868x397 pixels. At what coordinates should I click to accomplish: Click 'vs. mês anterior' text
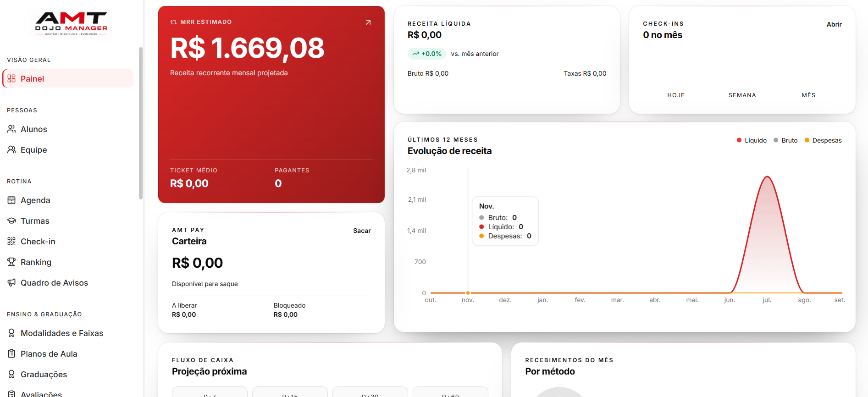475,54
